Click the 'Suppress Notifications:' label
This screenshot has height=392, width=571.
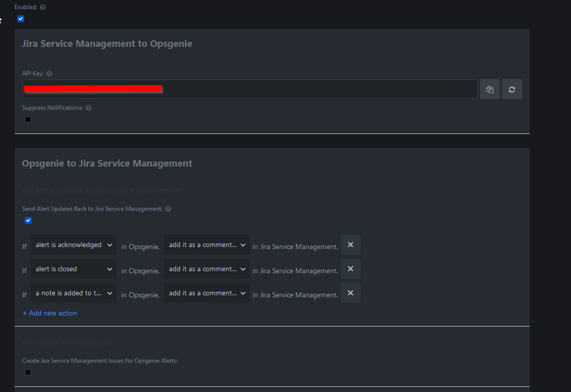(x=53, y=108)
